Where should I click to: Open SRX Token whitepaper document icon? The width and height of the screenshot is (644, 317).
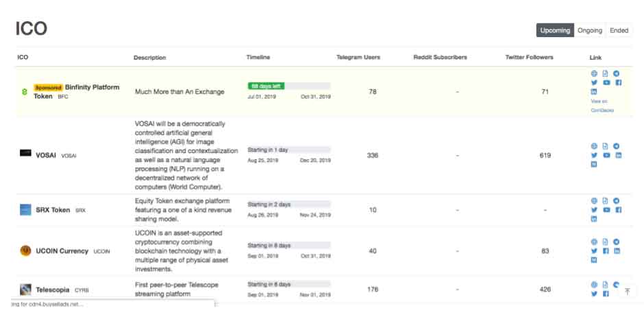(x=605, y=201)
